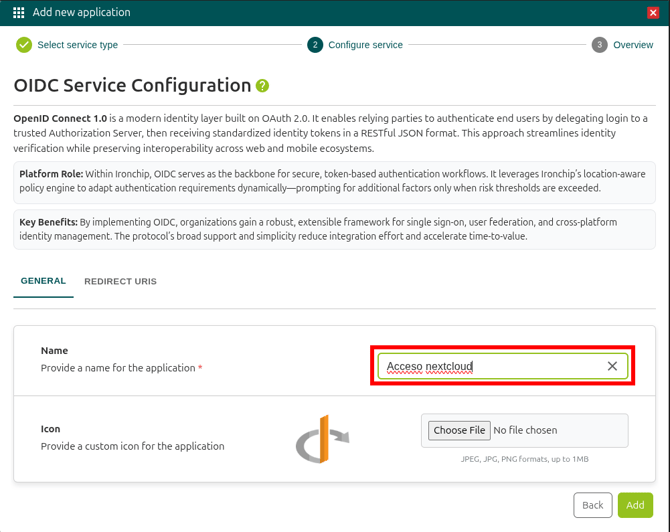This screenshot has width=670, height=532.
Task: Click the green checkmark step one icon
Action: [x=24, y=45]
